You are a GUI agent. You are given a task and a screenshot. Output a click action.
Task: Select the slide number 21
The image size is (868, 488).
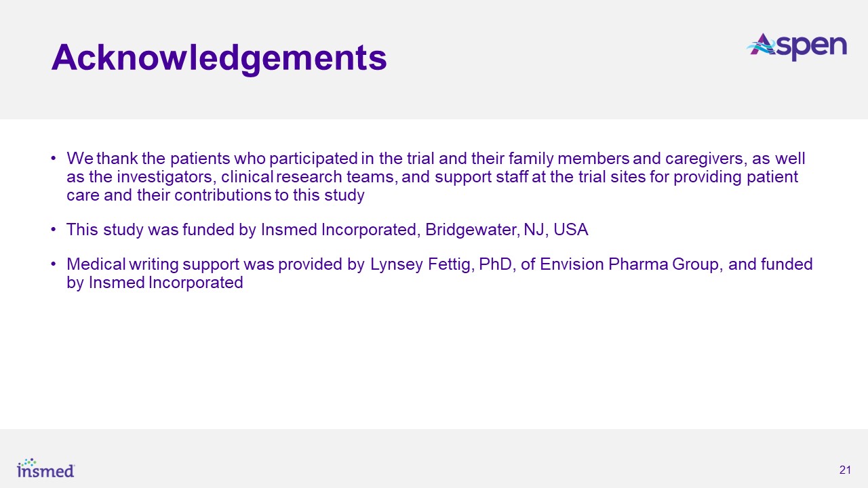point(845,470)
